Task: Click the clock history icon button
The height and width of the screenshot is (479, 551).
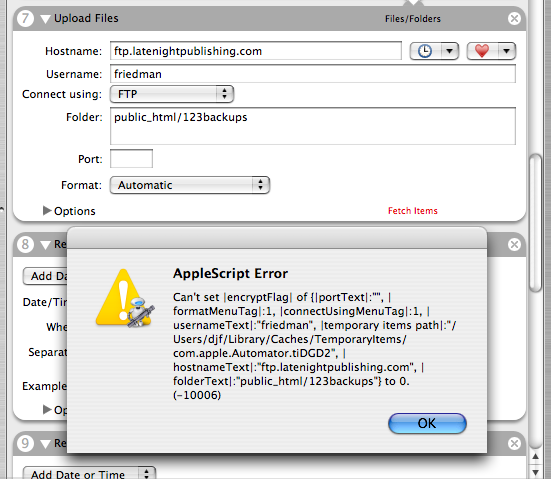Action: click(x=425, y=51)
